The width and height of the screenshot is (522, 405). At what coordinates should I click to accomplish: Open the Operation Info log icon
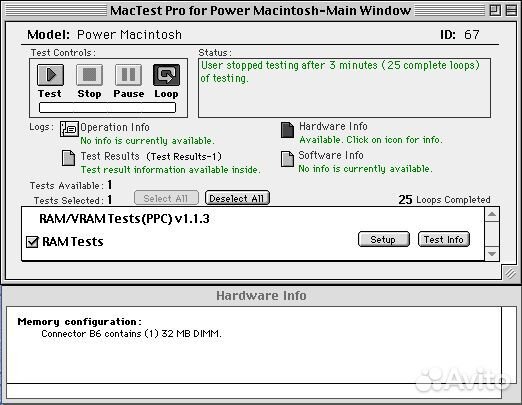click(69, 129)
